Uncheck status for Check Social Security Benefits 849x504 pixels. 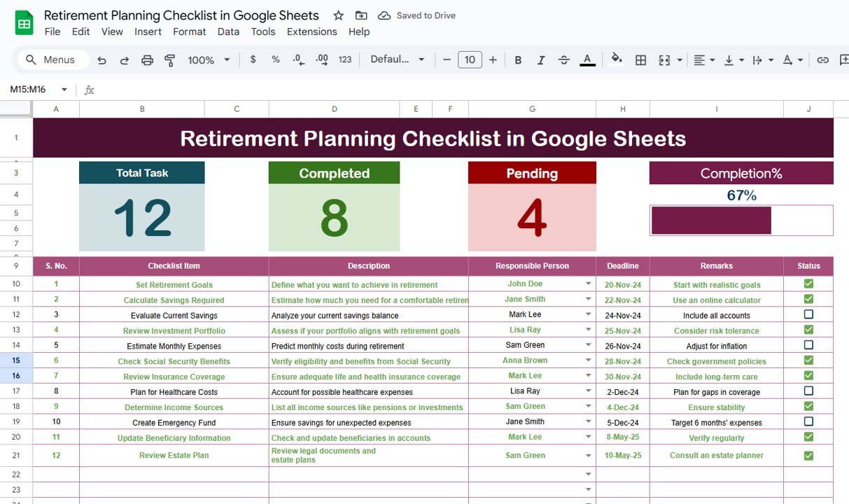tap(808, 361)
